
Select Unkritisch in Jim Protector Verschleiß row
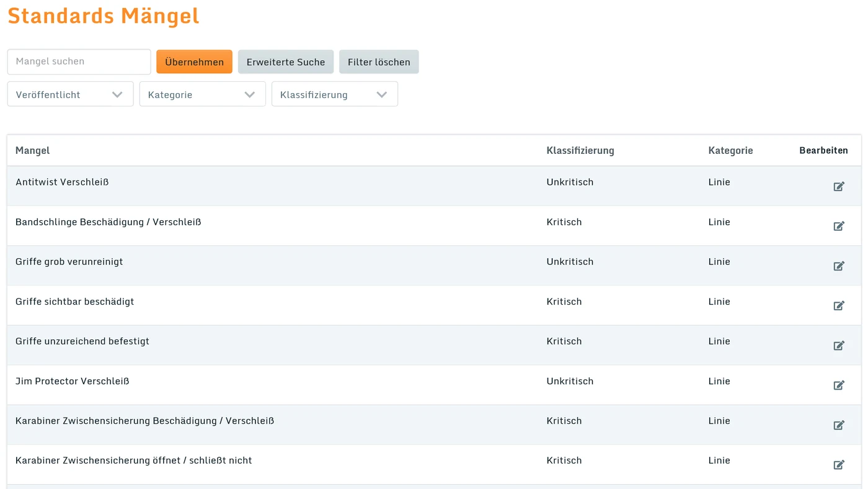[570, 380]
